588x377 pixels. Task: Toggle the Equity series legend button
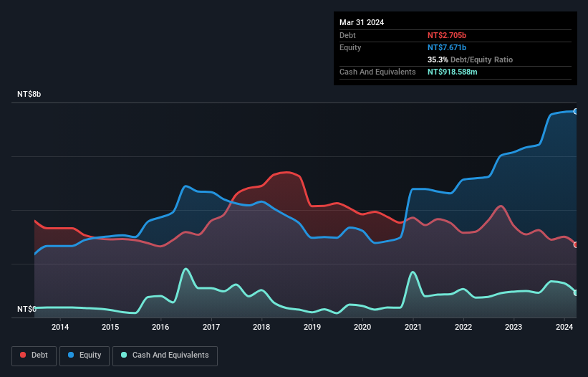pyautogui.click(x=85, y=355)
